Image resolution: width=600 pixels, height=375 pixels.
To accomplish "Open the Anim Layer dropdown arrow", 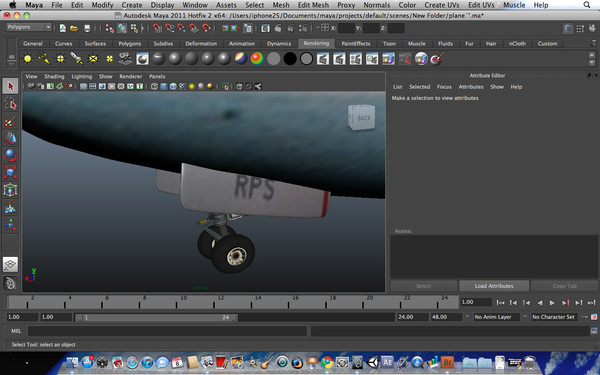I will (x=467, y=317).
